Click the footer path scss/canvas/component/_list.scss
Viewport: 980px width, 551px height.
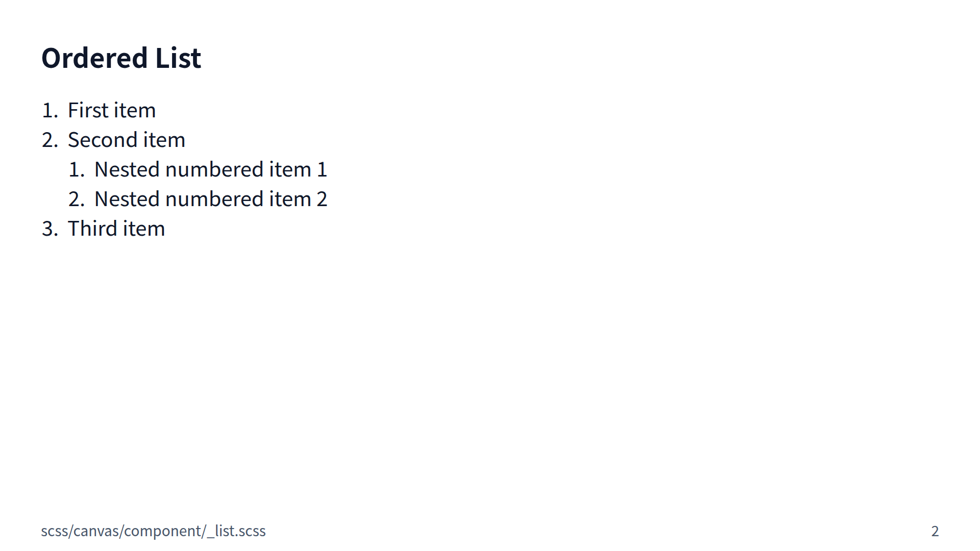pos(153,531)
